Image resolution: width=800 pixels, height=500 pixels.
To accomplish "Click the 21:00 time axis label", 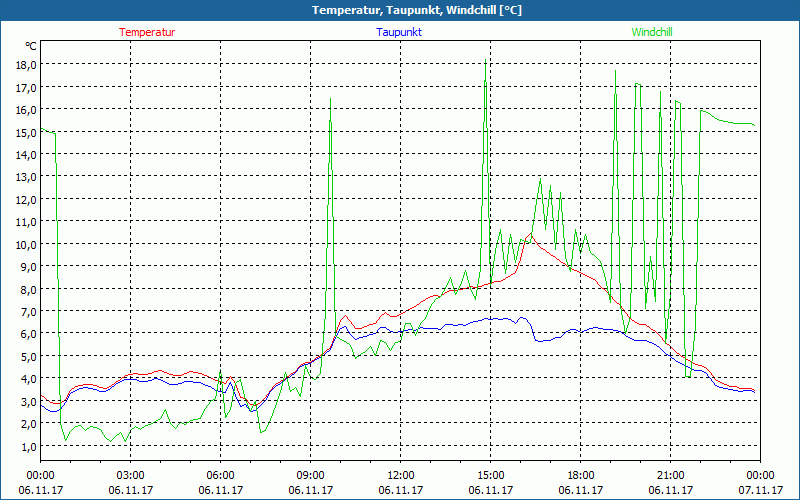I will click(670, 475).
